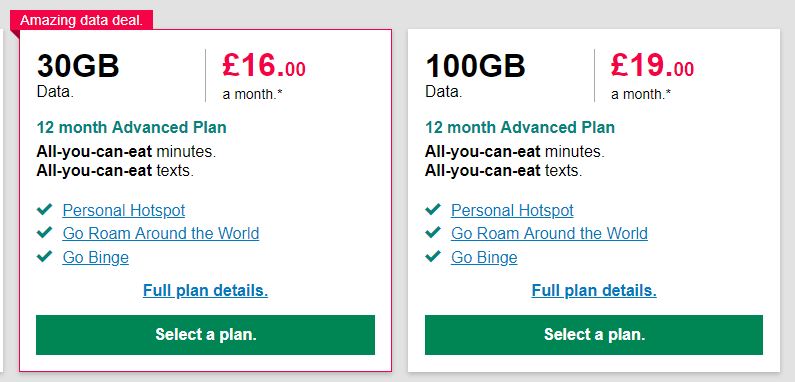
Task: Open Go Binge link in 100GB plan
Action: click(x=484, y=257)
